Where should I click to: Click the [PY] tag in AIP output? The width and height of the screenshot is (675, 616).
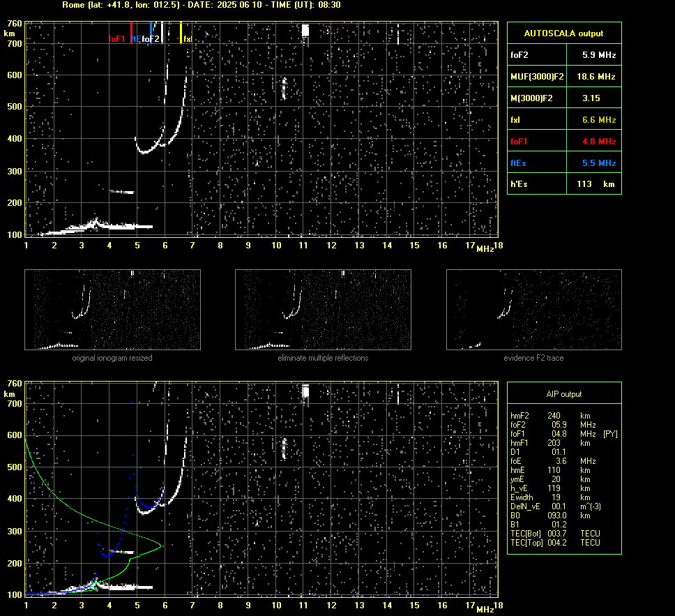click(610, 434)
